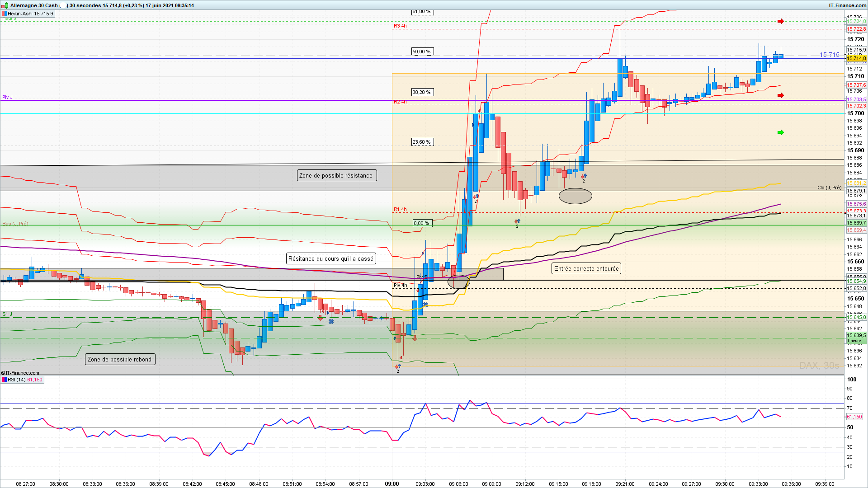Open the IT-Finance.com link at top right

pos(847,5)
